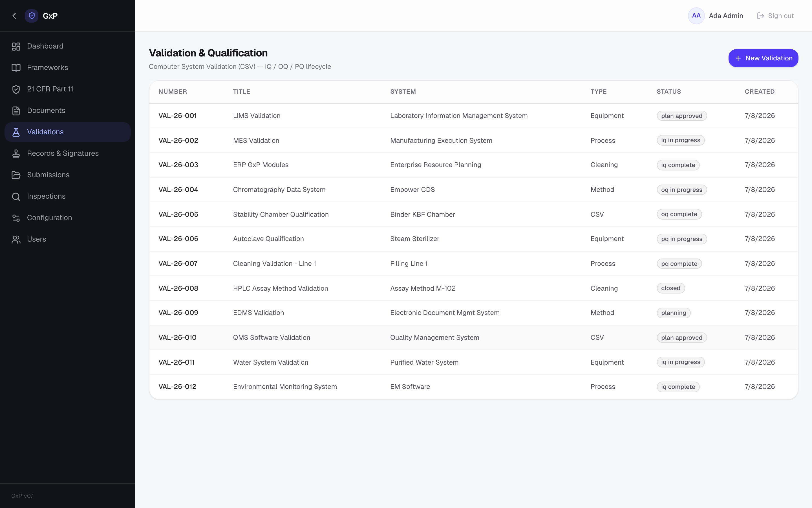Click the CREATED column header
The width and height of the screenshot is (812, 508).
[x=760, y=92]
